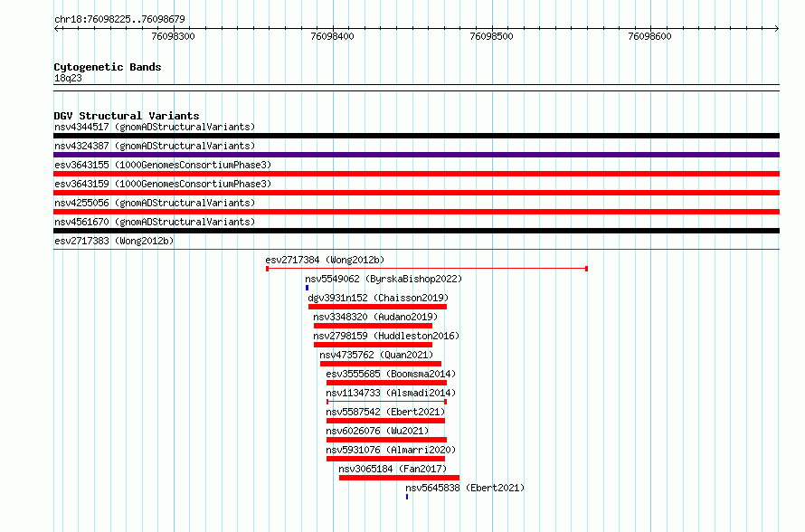Click the red bar of nsv5587542
Screen dimensions: 805x532
pos(385,421)
